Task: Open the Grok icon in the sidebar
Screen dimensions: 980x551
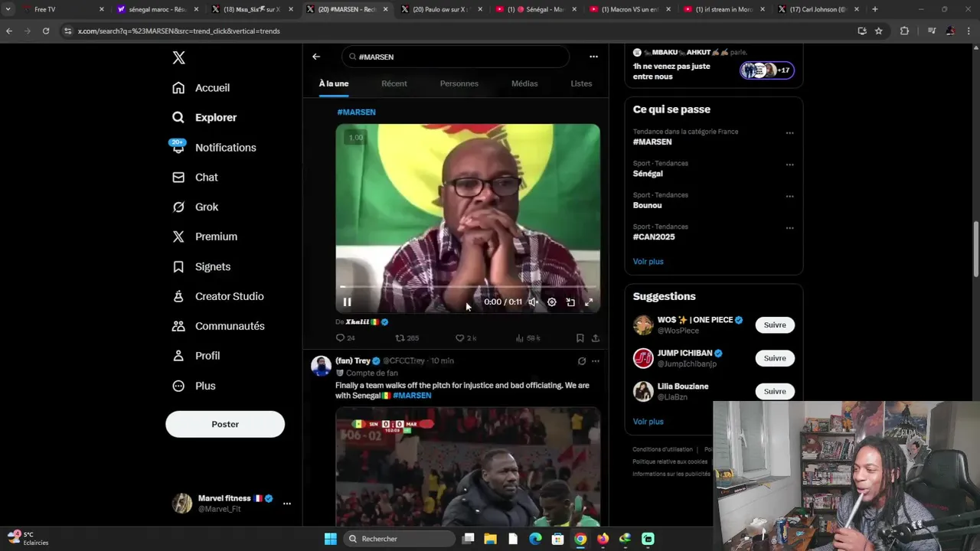Action: point(178,207)
